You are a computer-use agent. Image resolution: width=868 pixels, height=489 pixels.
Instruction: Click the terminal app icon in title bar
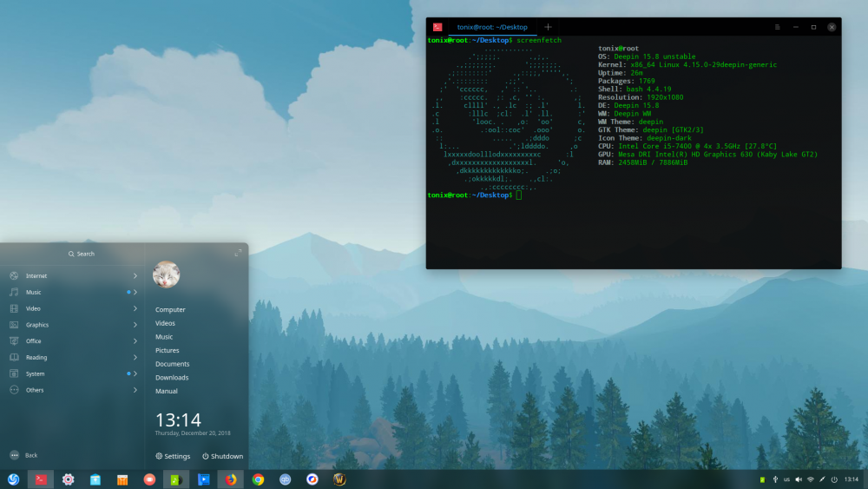[437, 27]
